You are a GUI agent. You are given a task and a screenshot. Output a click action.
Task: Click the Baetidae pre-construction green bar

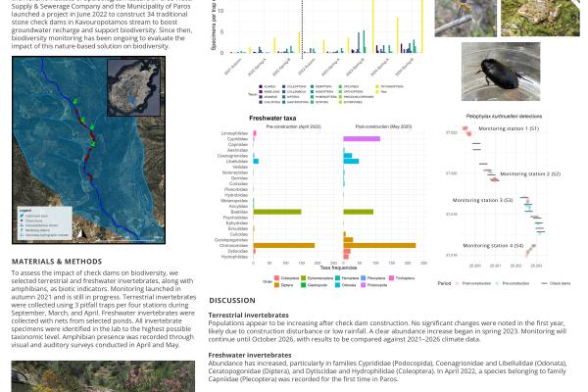[277, 212]
